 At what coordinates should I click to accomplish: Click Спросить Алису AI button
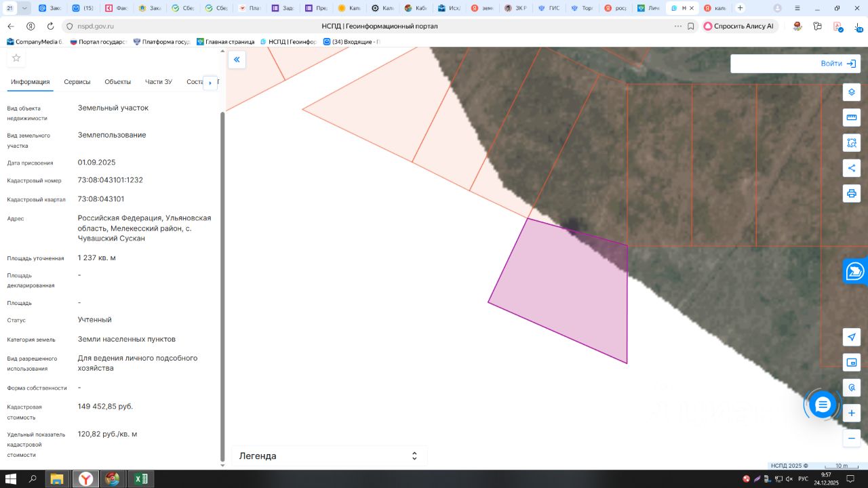(x=738, y=26)
